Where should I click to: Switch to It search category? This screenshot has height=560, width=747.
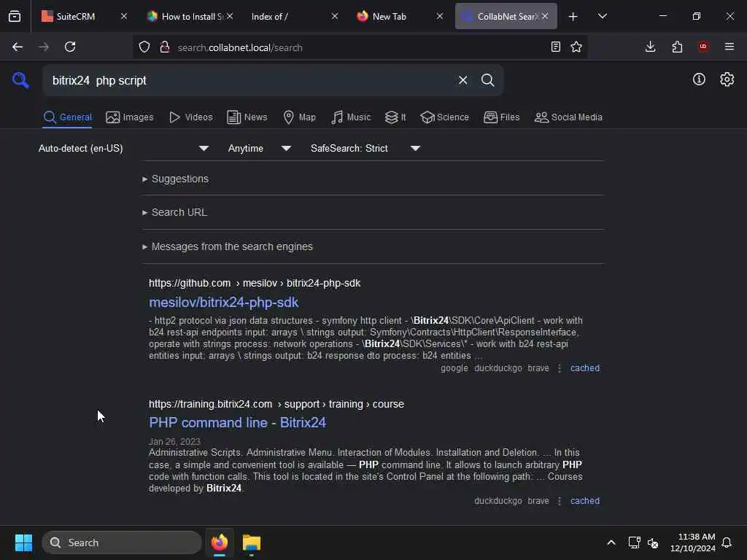tap(395, 117)
